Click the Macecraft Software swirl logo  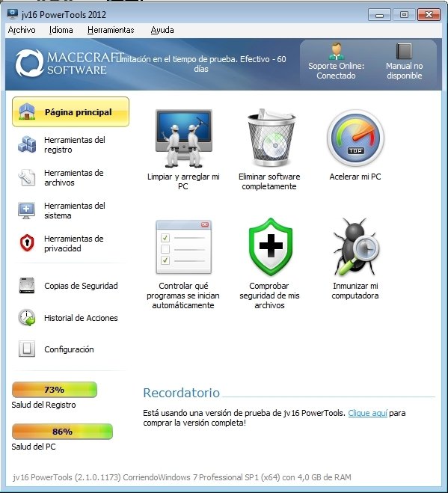30,63
